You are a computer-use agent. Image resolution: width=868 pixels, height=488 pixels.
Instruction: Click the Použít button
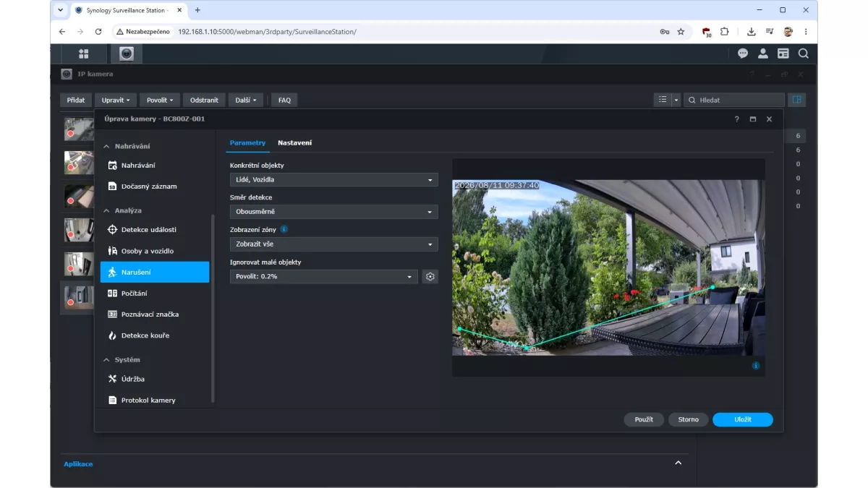click(644, 419)
